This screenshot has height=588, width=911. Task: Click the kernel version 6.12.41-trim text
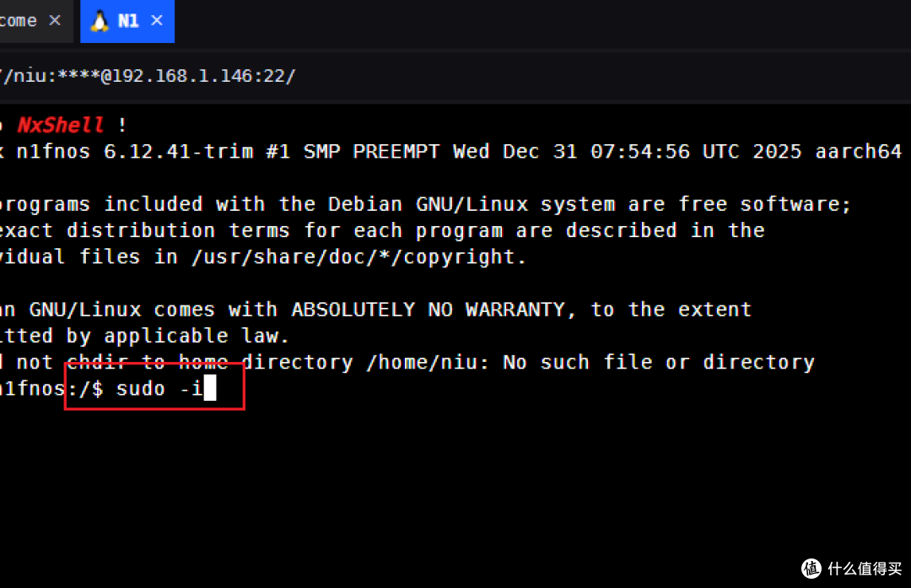point(178,152)
